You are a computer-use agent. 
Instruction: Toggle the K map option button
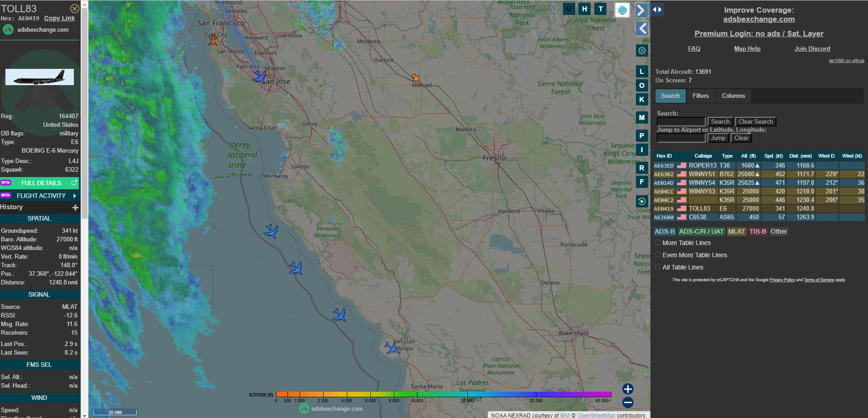click(642, 100)
